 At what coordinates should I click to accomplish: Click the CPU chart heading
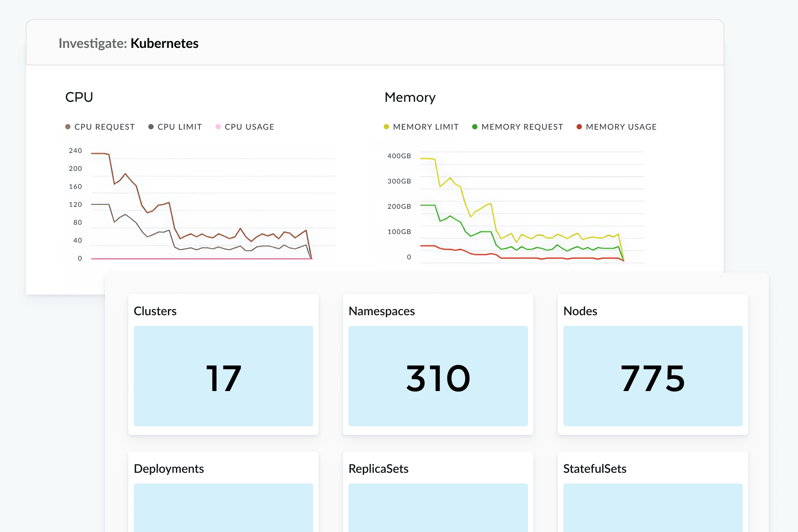(79, 97)
